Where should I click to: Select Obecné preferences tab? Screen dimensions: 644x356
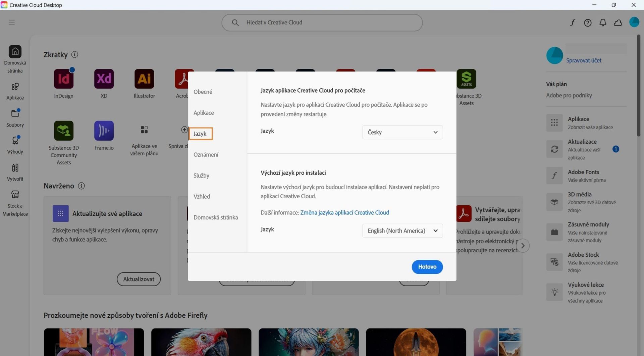tap(203, 92)
